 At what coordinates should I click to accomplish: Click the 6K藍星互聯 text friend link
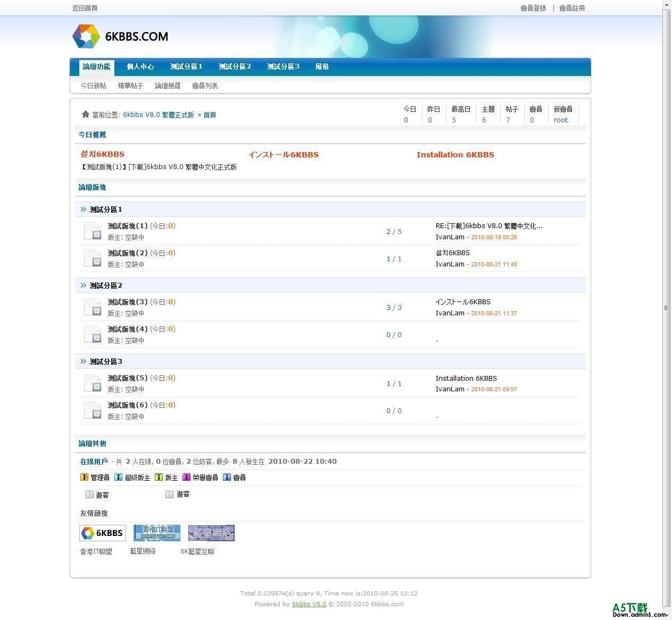click(197, 551)
